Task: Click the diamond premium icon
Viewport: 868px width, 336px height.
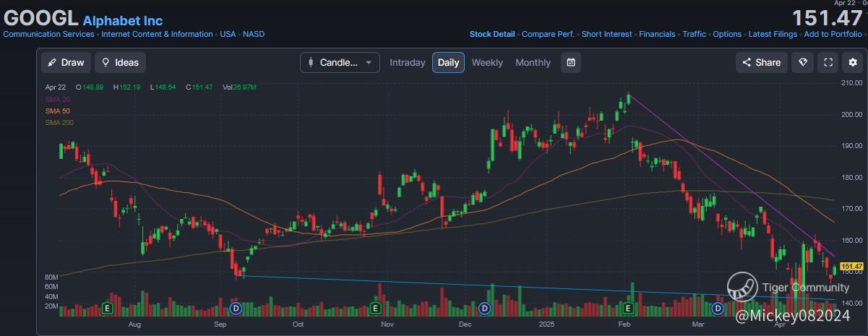Action: (x=802, y=62)
